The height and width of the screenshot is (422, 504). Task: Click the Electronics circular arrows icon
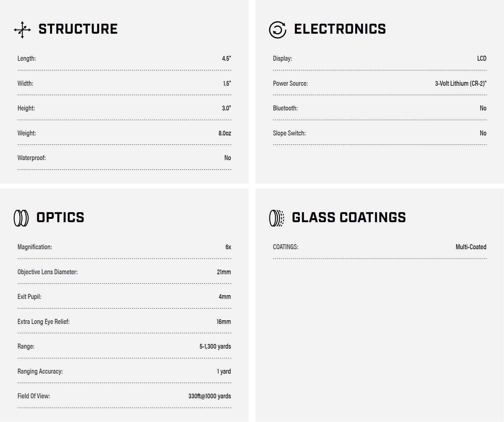(278, 30)
